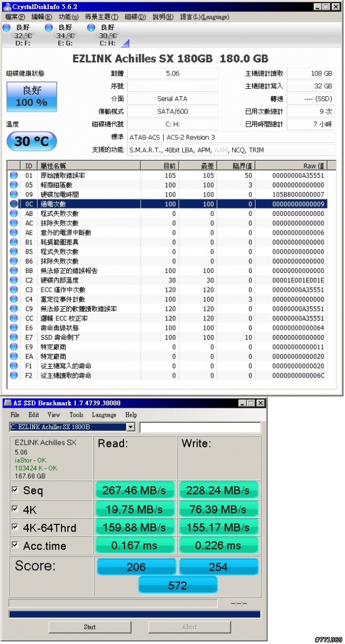
Task: Click the 韌體 firmware field 5.06
Action: [x=172, y=74]
